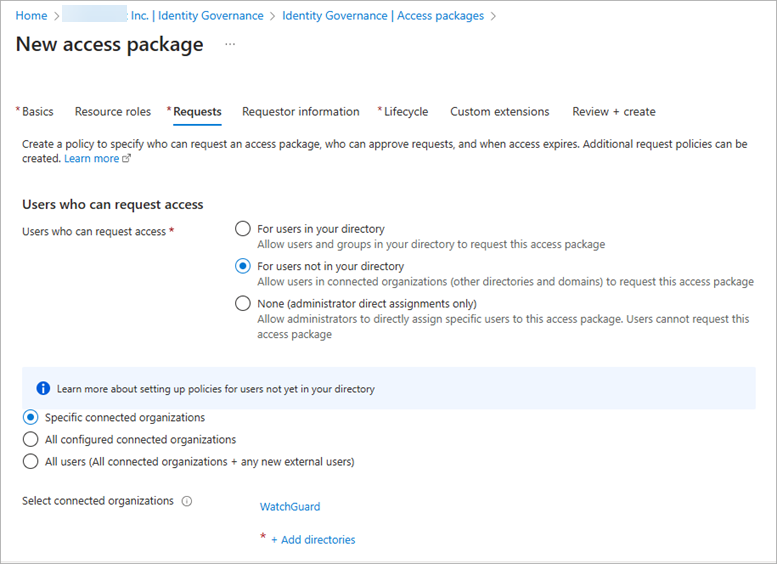The height and width of the screenshot is (564, 777).
Task: Select Specific connected organizations option
Action: coord(30,417)
